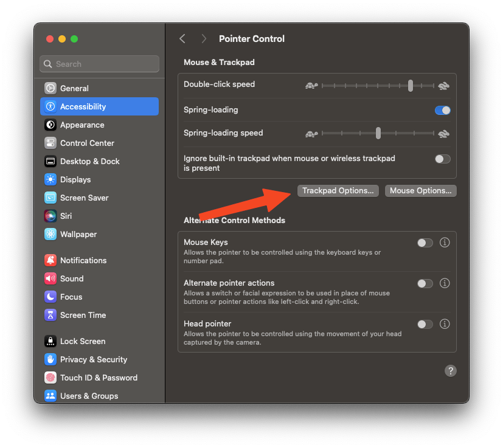
Task: Click the Double-click speed slider
Action: (377, 86)
